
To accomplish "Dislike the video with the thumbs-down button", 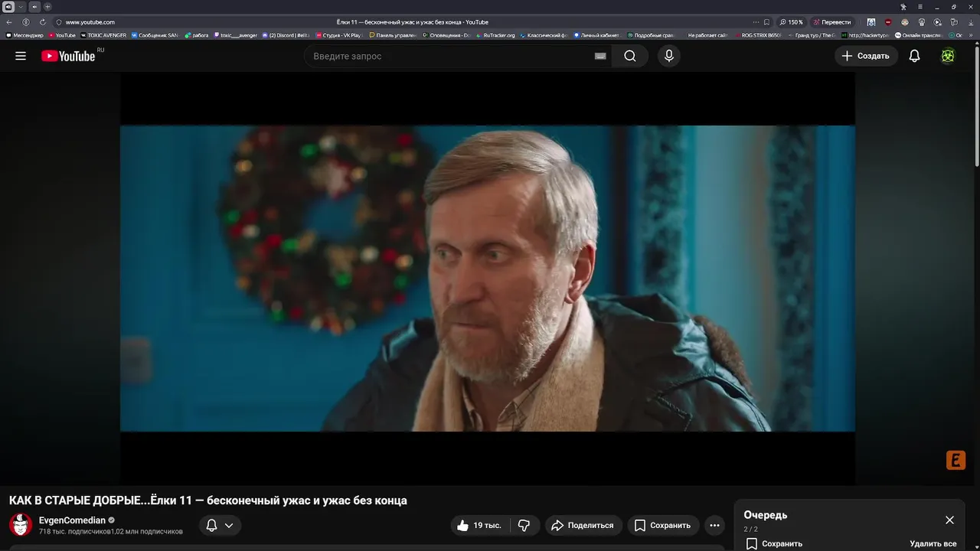I will pyautogui.click(x=524, y=525).
